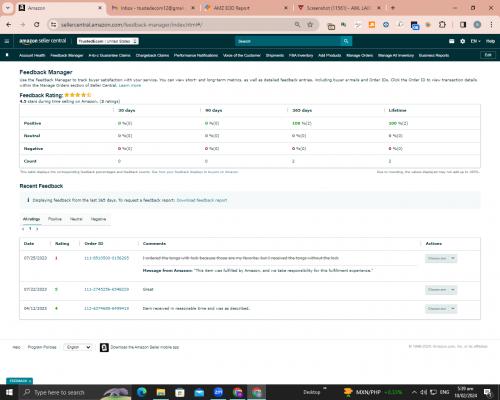The height and width of the screenshot is (400, 500).
Task: Open the Chrome profile avatar
Action: point(477,25)
